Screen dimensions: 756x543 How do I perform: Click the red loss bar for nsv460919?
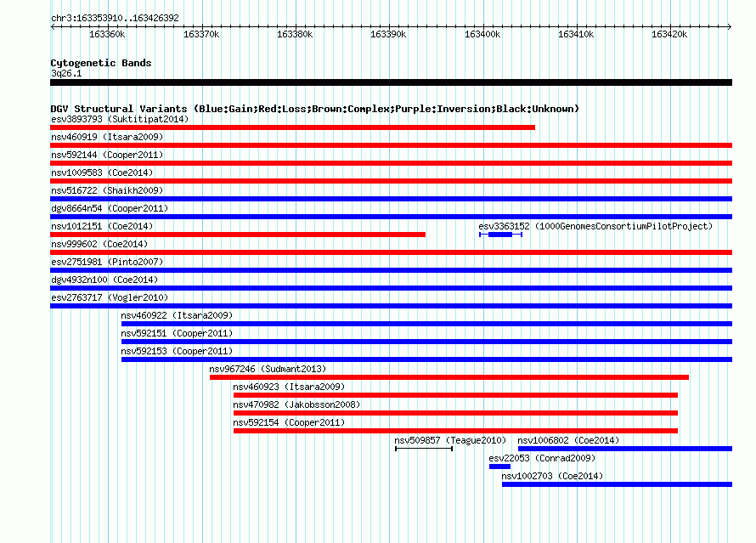coord(391,145)
